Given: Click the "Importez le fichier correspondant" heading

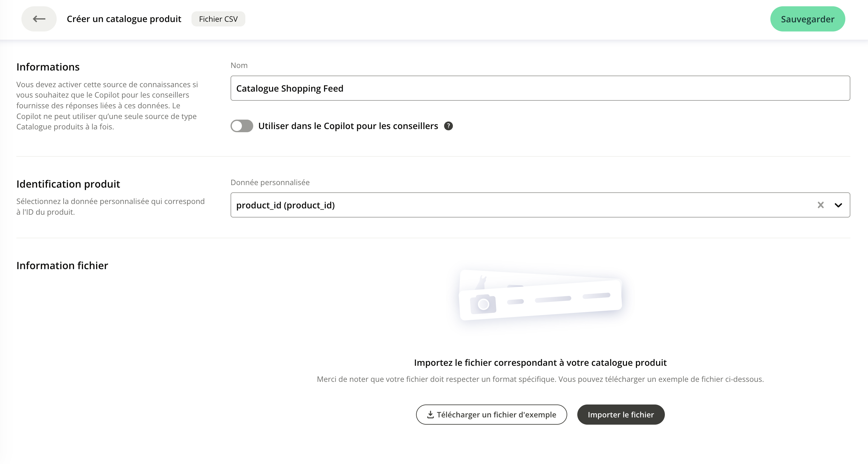Looking at the screenshot, I should [540, 362].
